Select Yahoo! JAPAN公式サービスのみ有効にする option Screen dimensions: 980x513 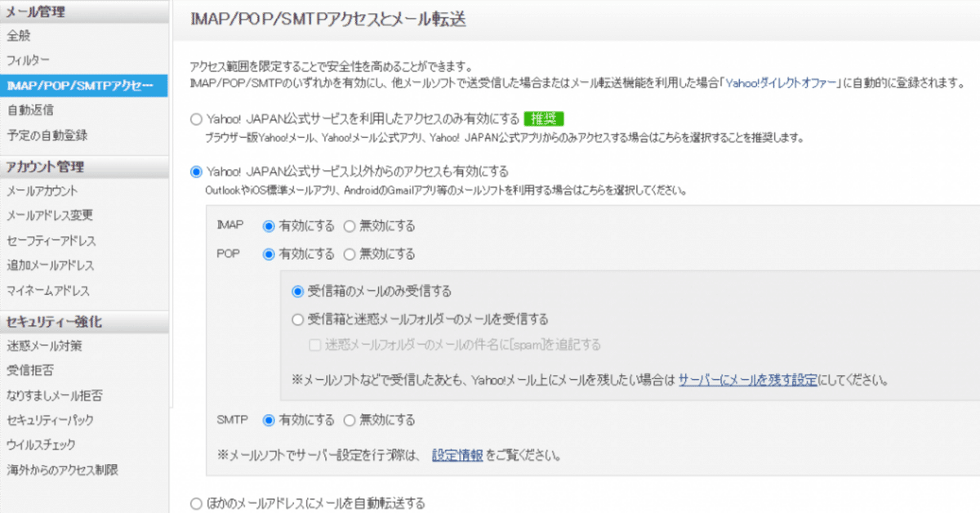point(195,118)
